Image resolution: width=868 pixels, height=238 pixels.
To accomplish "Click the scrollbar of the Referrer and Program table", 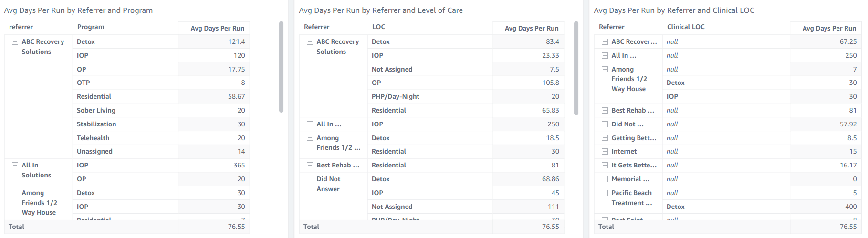I will coord(281,67).
